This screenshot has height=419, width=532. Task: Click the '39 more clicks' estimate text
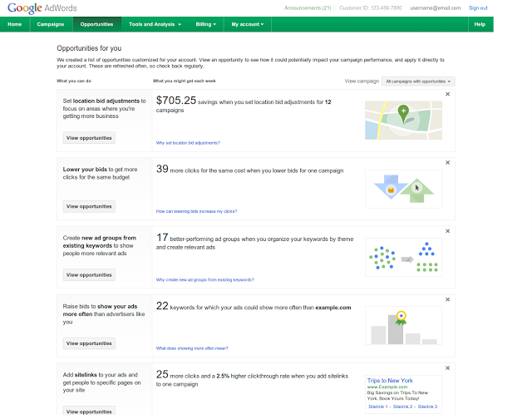(249, 170)
